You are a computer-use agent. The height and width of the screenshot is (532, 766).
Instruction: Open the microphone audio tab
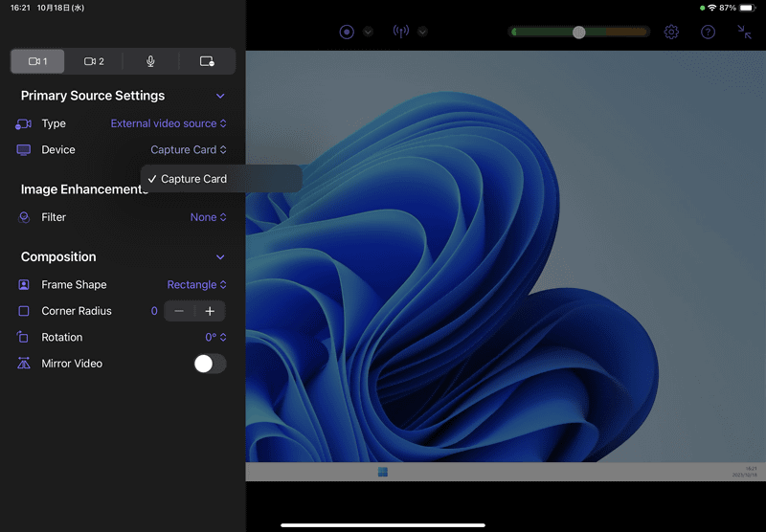tap(150, 61)
